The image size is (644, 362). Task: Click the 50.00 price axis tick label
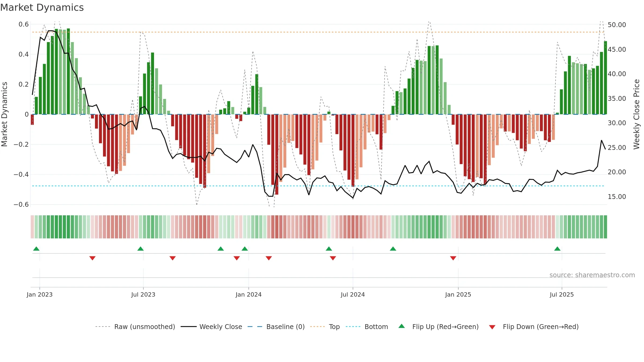tap(617, 25)
